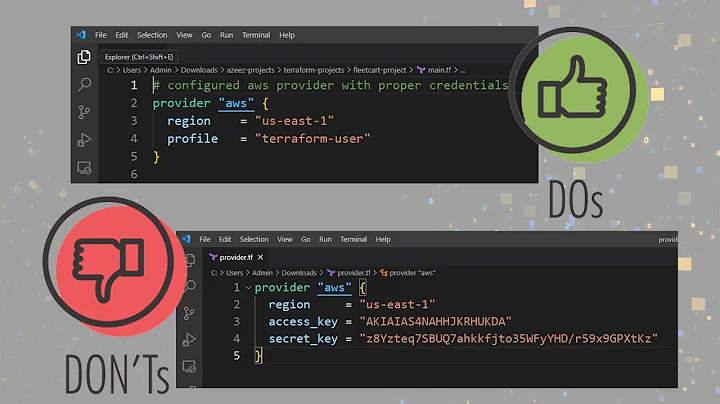Open View menu in bottom window
The image size is (720, 404).
point(285,239)
